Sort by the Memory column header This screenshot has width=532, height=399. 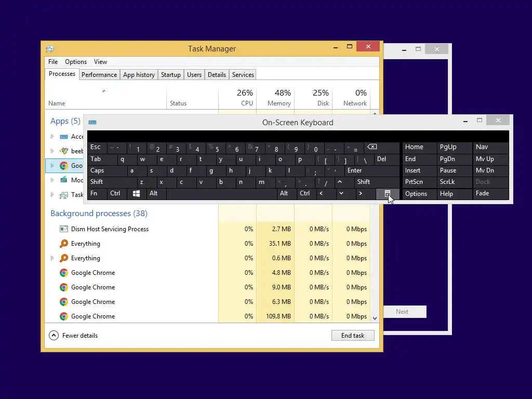click(x=275, y=97)
